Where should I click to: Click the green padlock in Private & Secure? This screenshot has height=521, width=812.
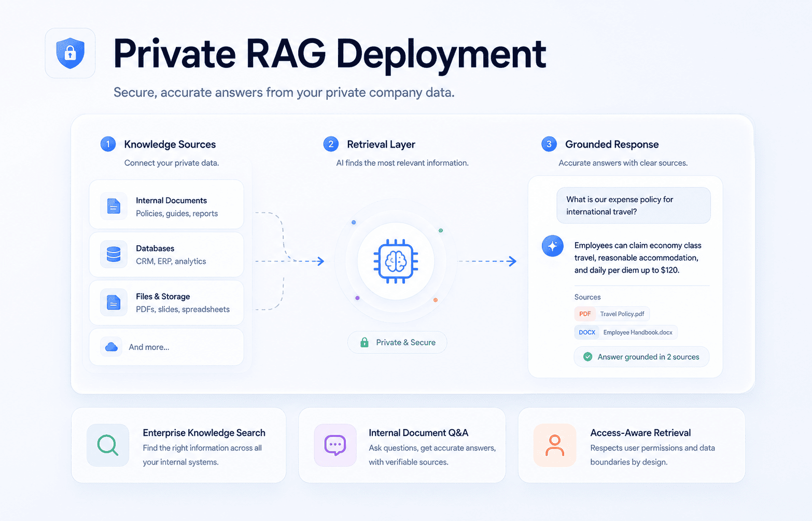point(365,342)
